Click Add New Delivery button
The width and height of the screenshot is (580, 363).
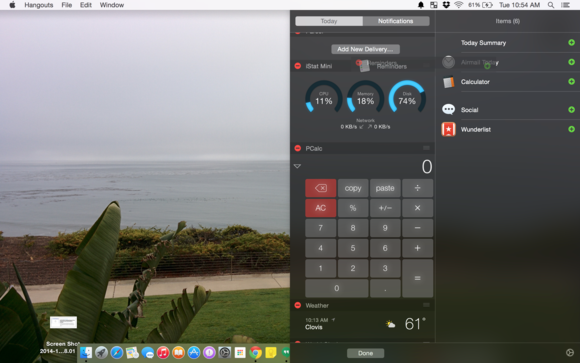coord(365,49)
